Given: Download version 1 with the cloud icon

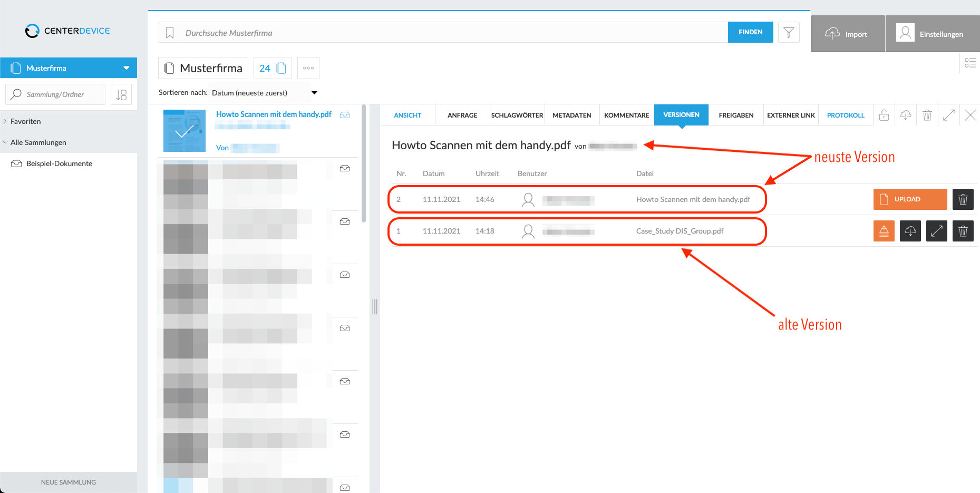Looking at the screenshot, I should (x=910, y=231).
